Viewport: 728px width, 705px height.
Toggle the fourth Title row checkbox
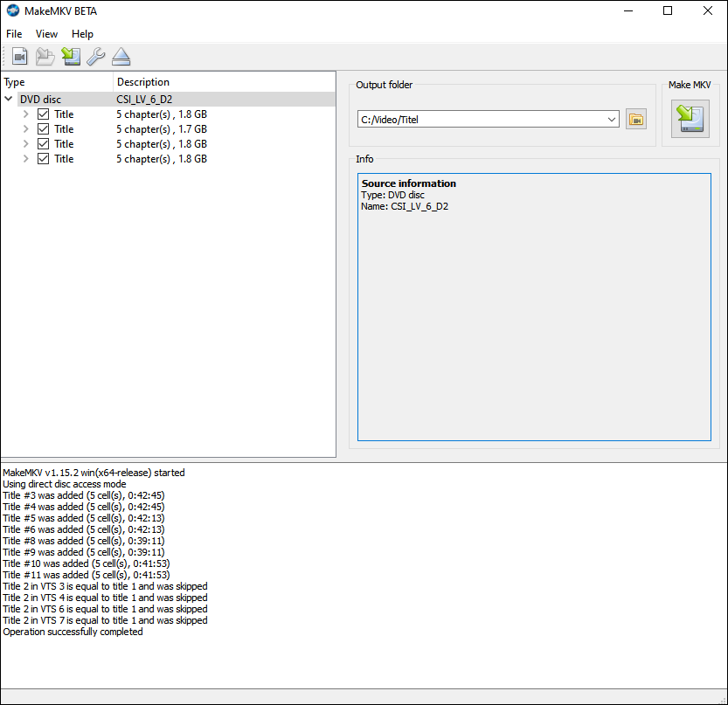[x=43, y=159]
